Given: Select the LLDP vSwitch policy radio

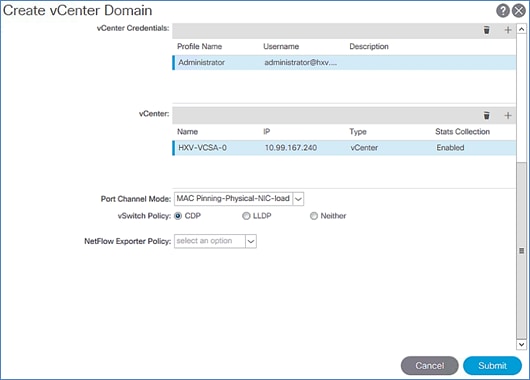Looking at the screenshot, I should click(246, 216).
